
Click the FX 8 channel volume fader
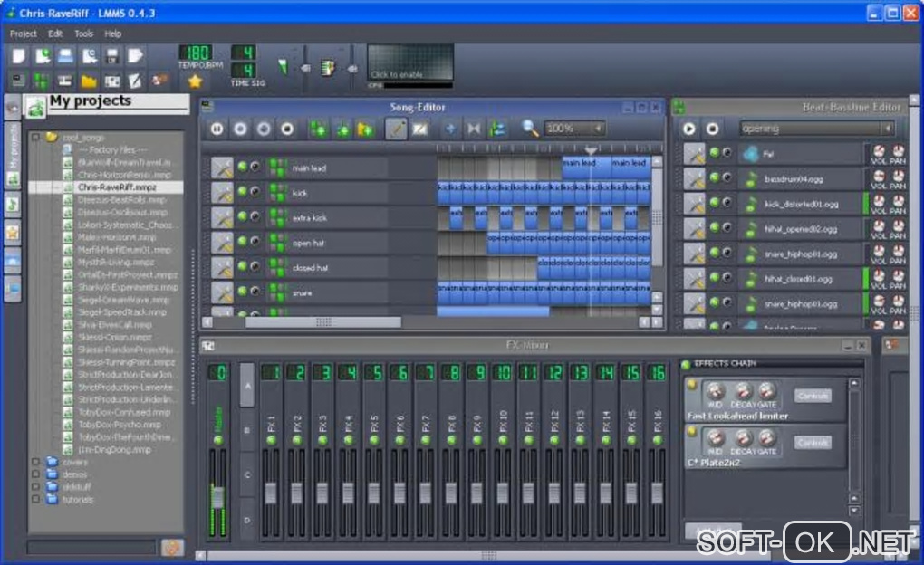pos(450,492)
